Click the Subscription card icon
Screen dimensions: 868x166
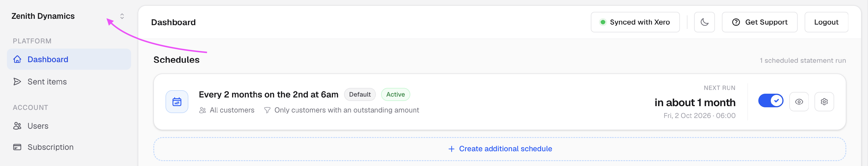pyautogui.click(x=17, y=147)
